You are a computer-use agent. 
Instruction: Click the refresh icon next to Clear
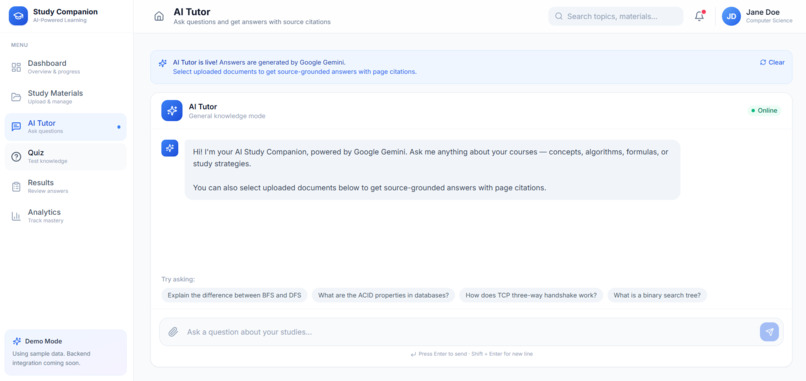763,63
